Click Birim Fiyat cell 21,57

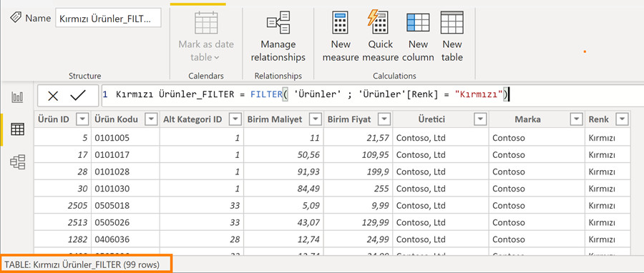358,138
